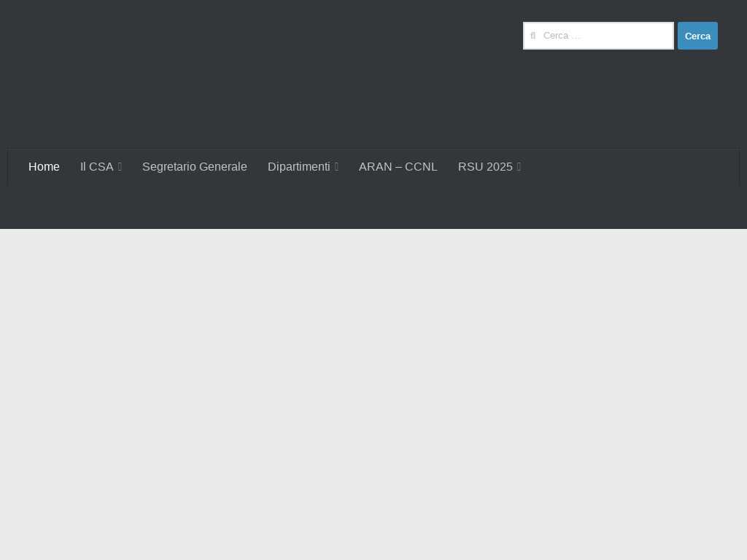Click the arrow icon beside RSU 2025
Screen dimensions: 747x560
(x=519, y=167)
